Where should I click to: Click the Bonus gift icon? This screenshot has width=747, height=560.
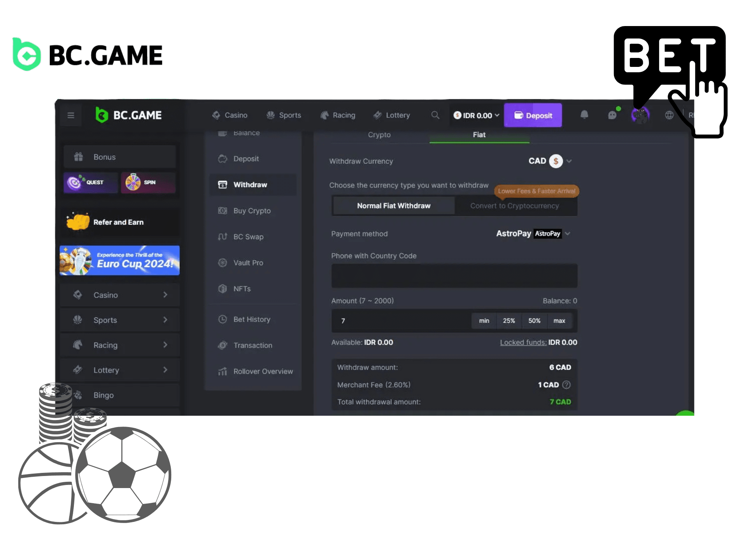[x=79, y=157]
